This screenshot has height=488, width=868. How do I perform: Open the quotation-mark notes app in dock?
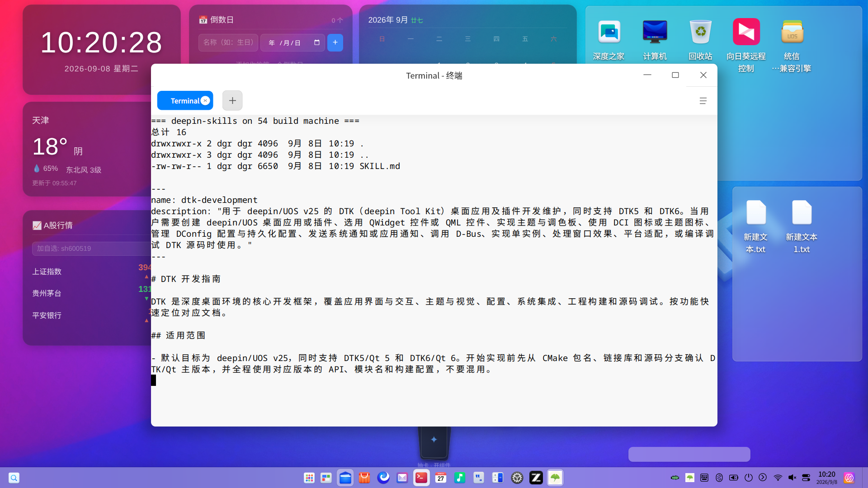point(479,478)
